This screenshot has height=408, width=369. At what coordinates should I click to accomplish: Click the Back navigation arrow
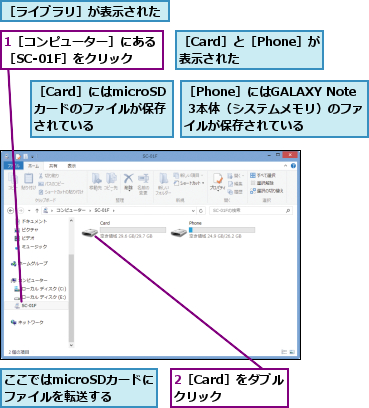[x=10, y=211]
